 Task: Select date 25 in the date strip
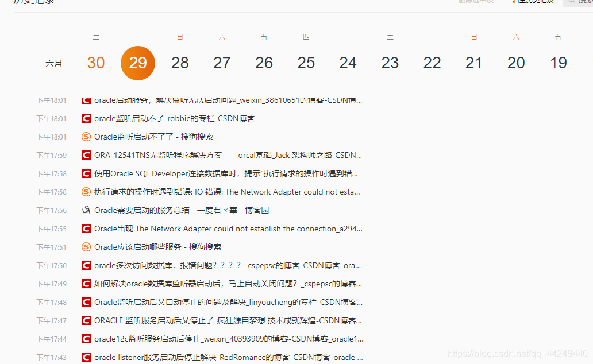pos(306,63)
